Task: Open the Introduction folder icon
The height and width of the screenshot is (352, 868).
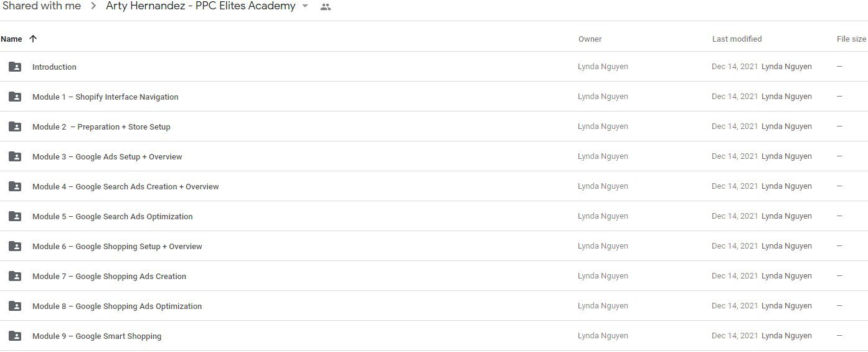Action: point(15,67)
